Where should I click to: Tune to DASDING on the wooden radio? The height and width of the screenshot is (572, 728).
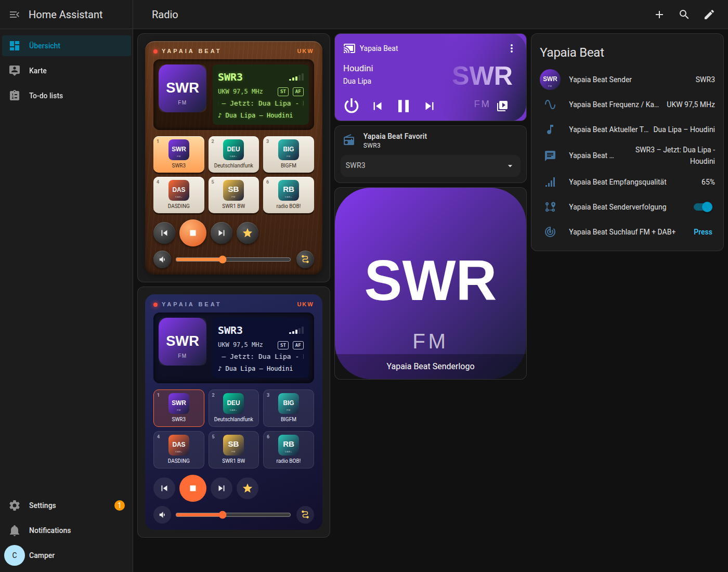179,195
